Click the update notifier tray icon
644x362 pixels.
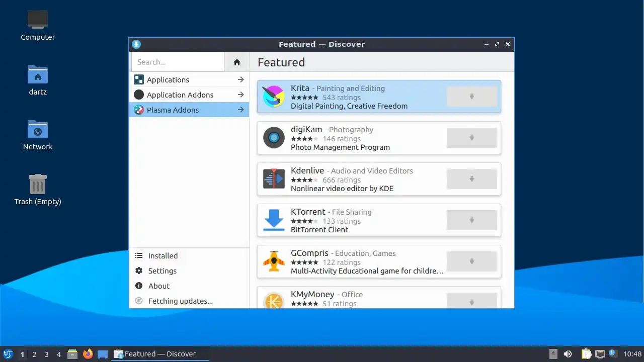613,353
